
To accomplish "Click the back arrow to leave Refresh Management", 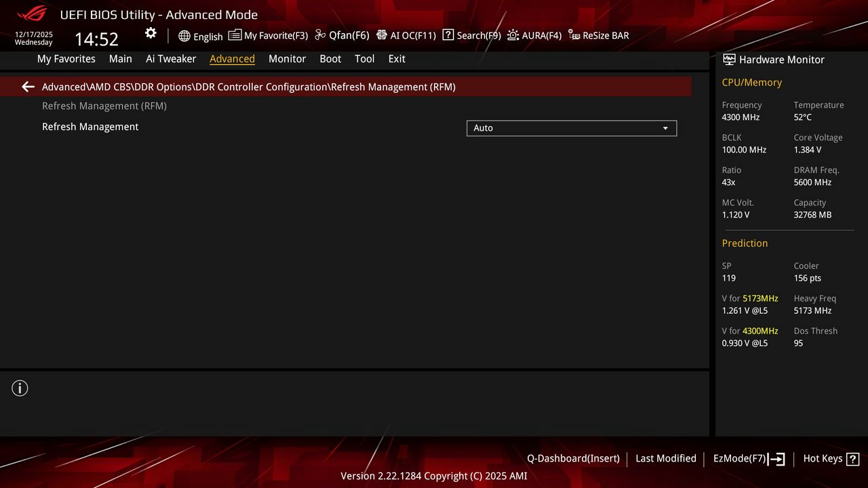I will tap(27, 87).
